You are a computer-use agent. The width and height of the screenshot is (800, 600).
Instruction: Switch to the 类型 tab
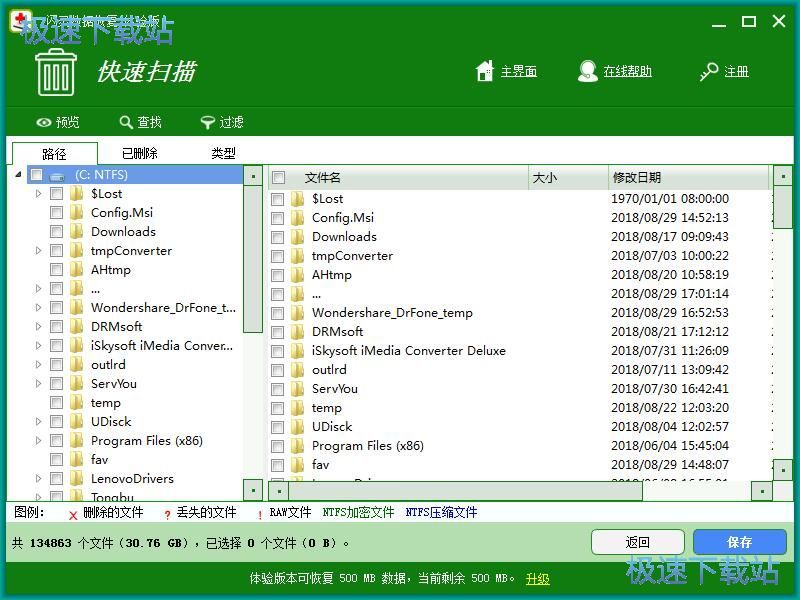[223, 153]
